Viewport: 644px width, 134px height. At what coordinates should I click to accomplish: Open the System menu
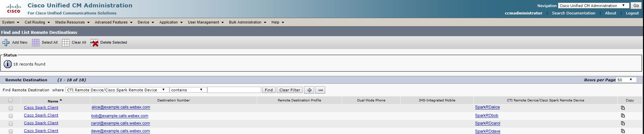(10, 22)
